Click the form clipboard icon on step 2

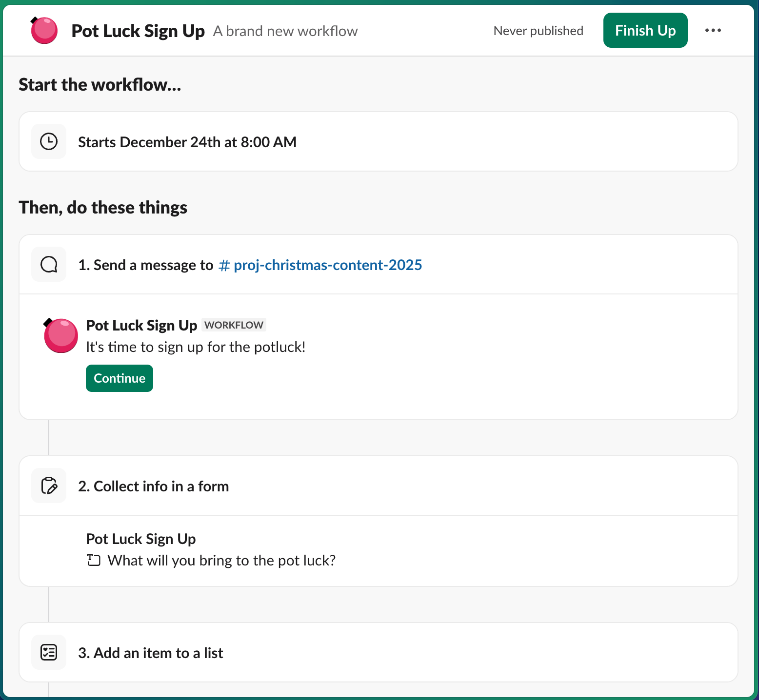49,486
